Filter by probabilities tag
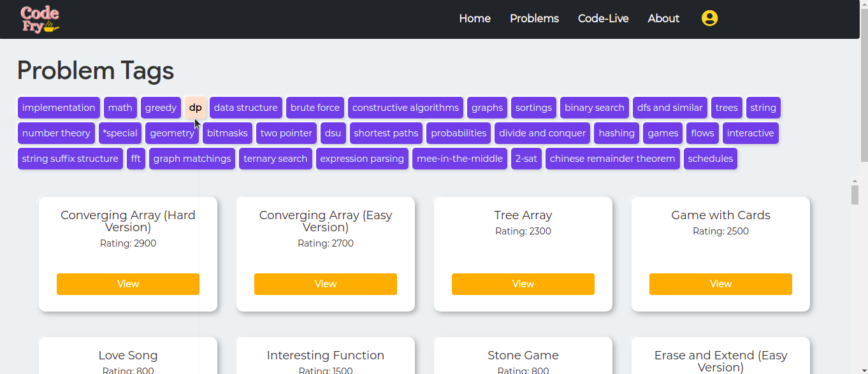Image resolution: width=868 pixels, height=374 pixels. 458,133
